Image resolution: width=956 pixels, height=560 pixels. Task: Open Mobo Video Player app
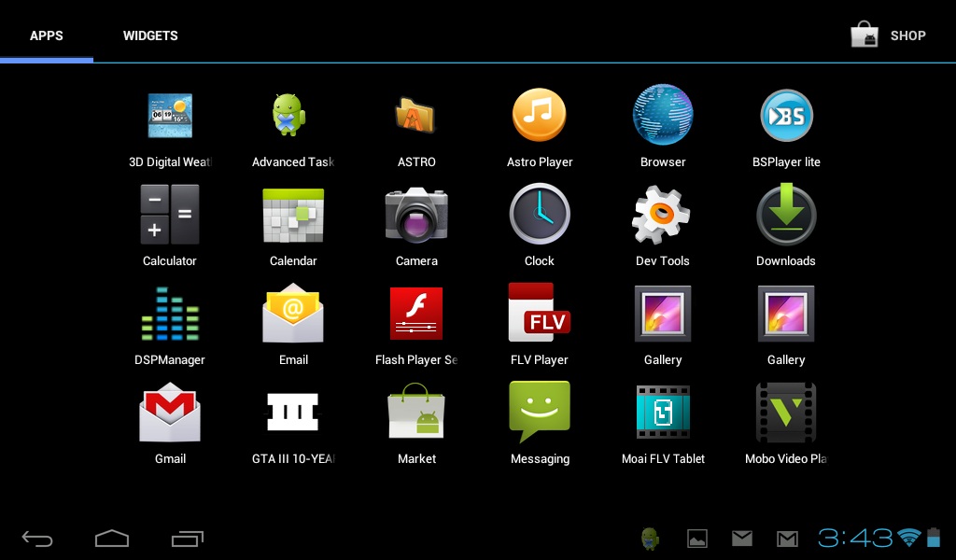(786, 412)
